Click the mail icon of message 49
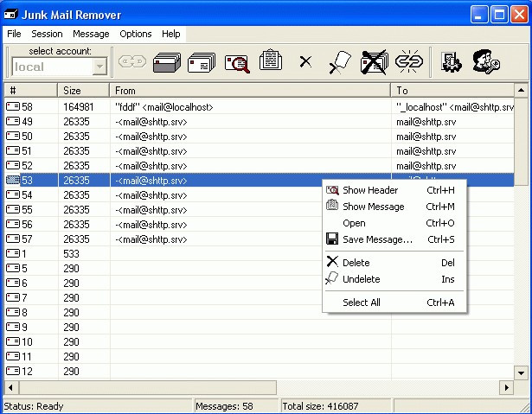This screenshot has width=532, height=414. point(13,121)
